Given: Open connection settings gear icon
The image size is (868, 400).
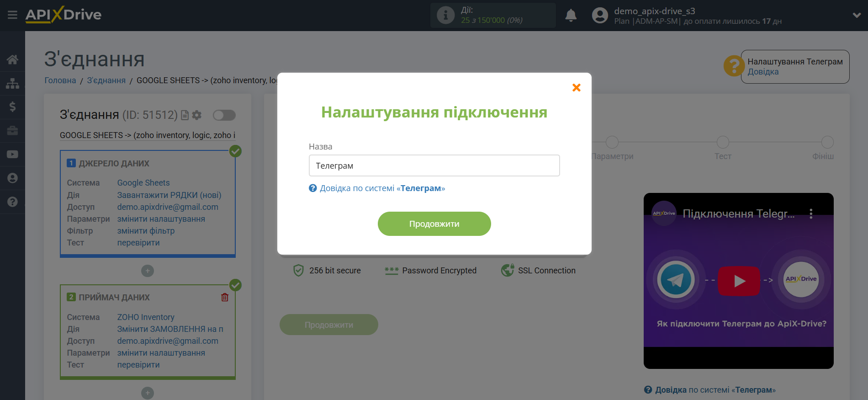Looking at the screenshot, I should [x=197, y=115].
